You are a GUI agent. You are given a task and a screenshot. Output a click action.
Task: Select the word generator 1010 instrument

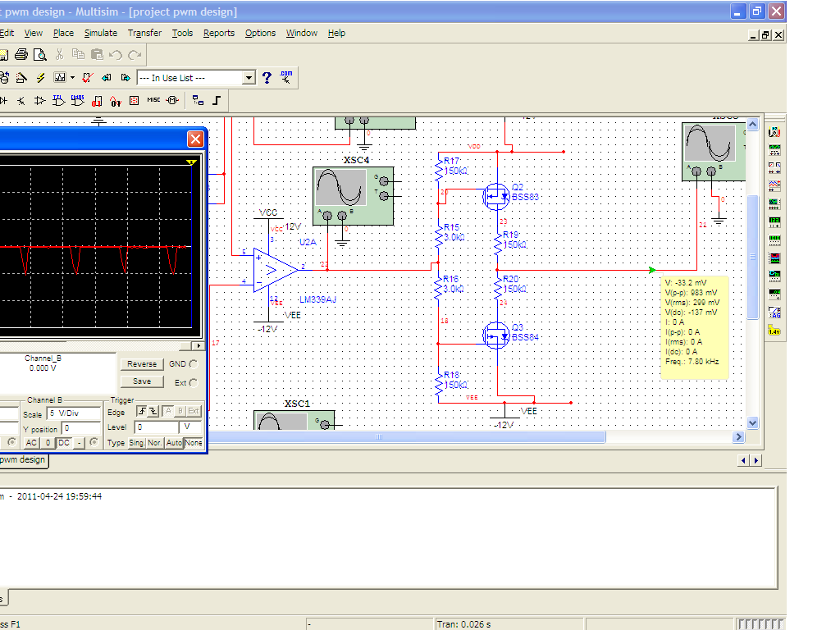[774, 240]
